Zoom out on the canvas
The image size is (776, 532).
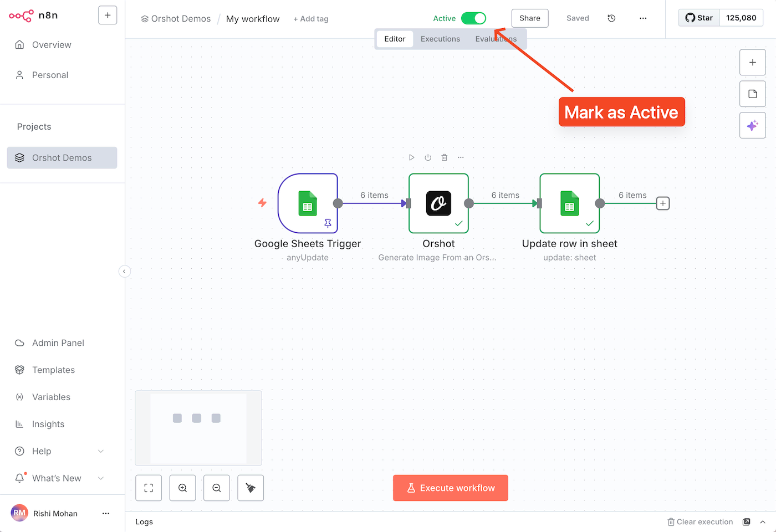click(x=217, y=488)
